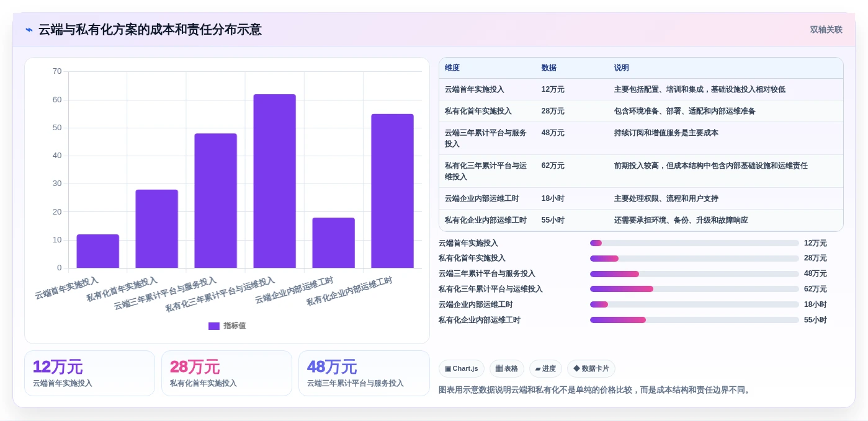Toggle the 指标值 legend swatch
This screenshot has height=421, width=868.
214,326
